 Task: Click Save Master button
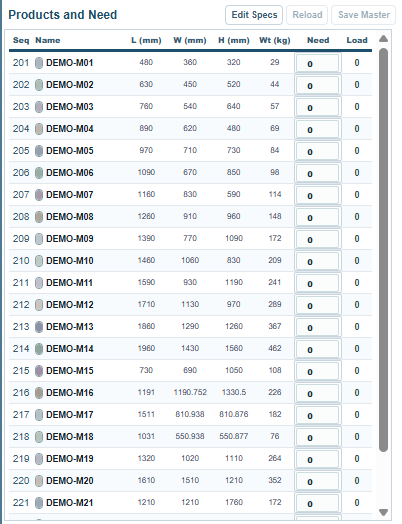pos(364,15)
